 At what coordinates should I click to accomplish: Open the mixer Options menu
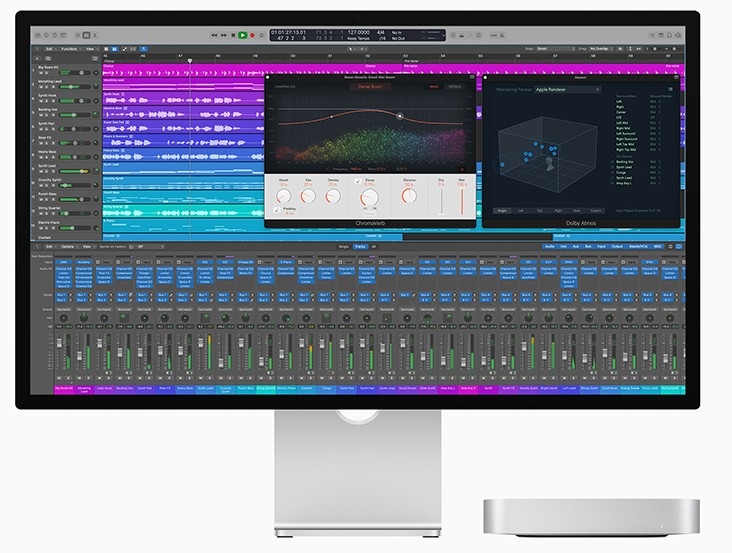(68, 246)
